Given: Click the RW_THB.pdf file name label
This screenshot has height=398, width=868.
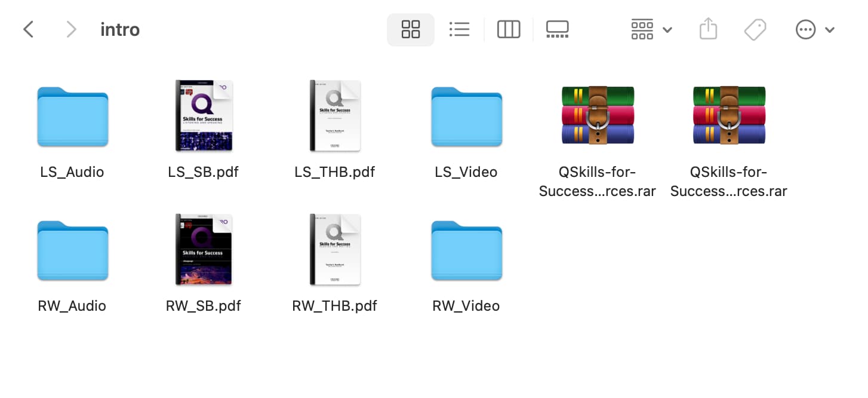Looking at the screenshot, I should tap(335, 306).
